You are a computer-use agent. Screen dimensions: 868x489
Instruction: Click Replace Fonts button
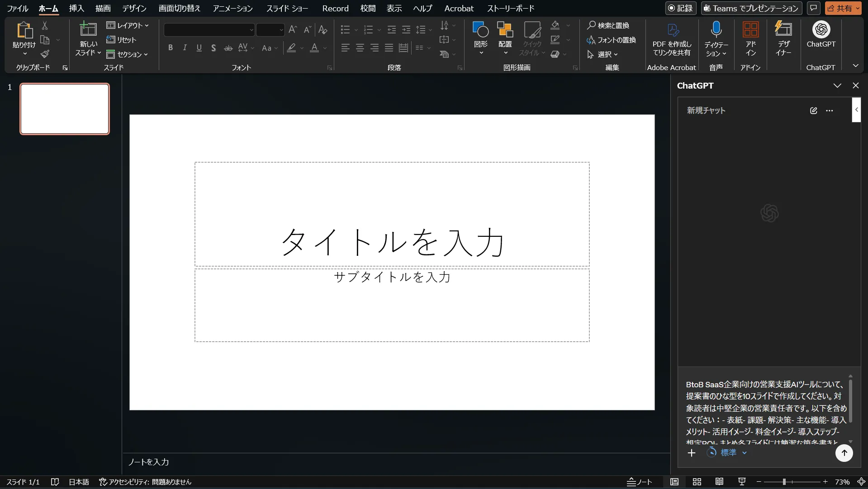(x=612, y=40)
